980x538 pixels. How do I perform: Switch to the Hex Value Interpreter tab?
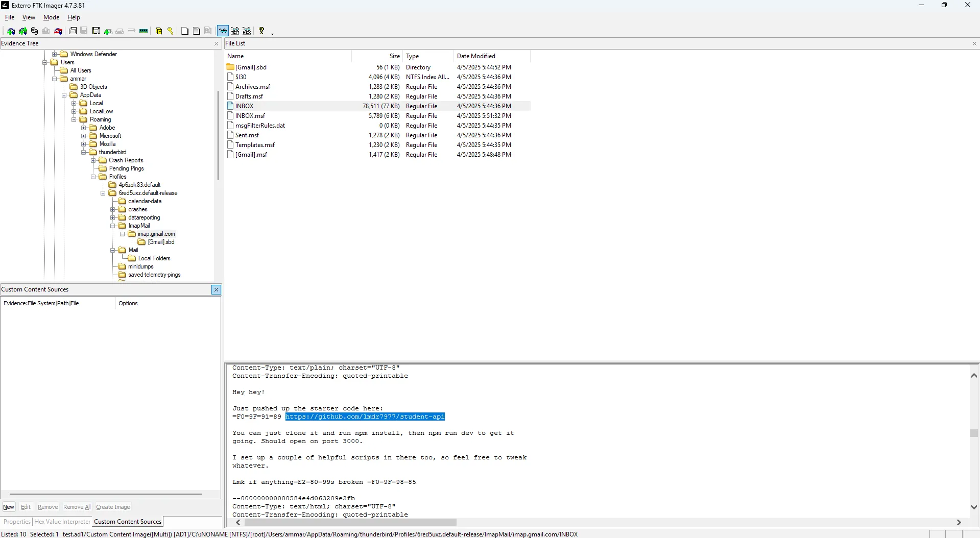(62, 522)
